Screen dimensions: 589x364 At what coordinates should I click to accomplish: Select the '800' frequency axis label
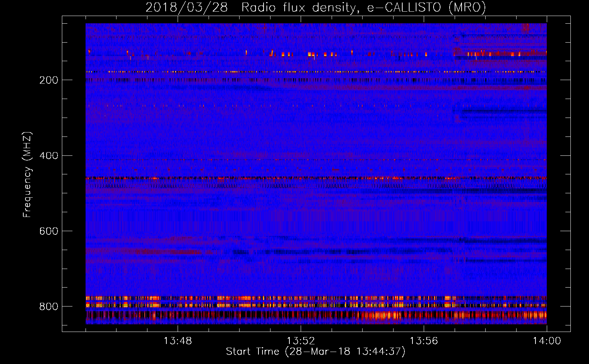pos(49,307)
